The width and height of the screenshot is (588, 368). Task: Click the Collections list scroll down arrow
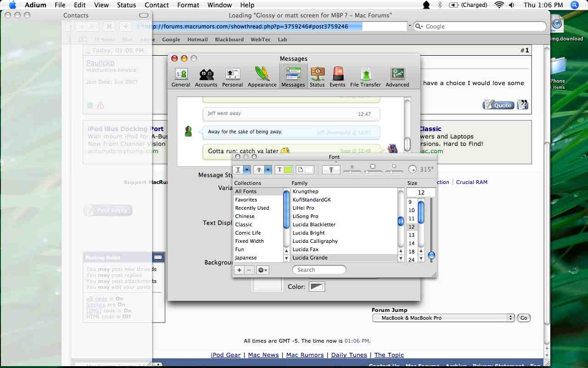click(x=287, y=259)
